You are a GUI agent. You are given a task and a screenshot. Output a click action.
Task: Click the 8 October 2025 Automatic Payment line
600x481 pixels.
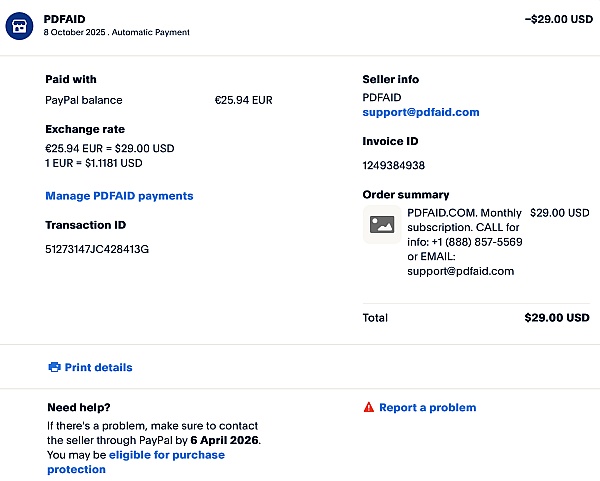[116, 33]
